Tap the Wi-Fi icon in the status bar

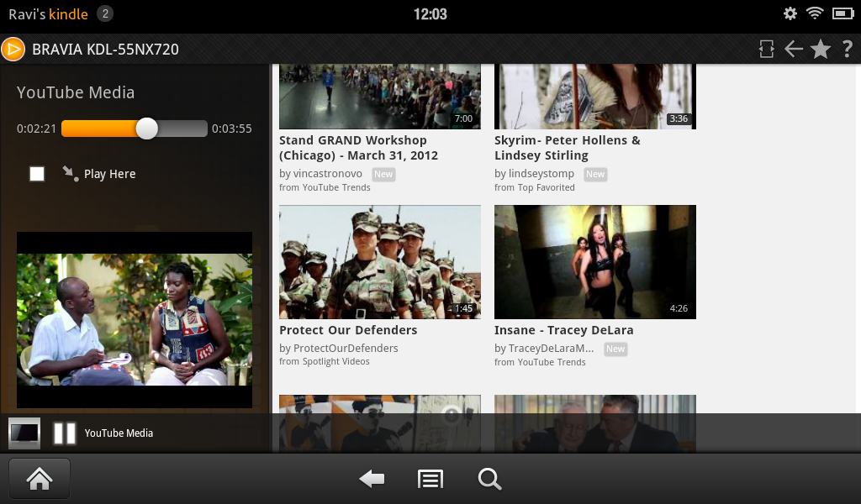(x=815, y=13)
